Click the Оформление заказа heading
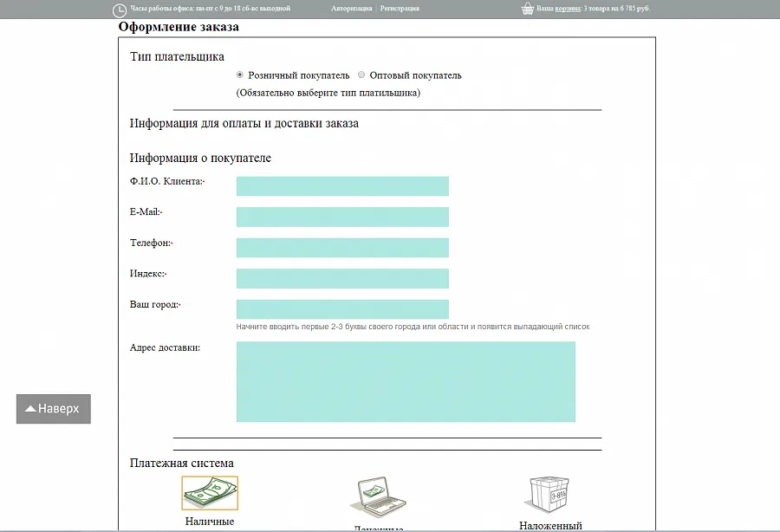Screen dimensions: 780x532 179,27
